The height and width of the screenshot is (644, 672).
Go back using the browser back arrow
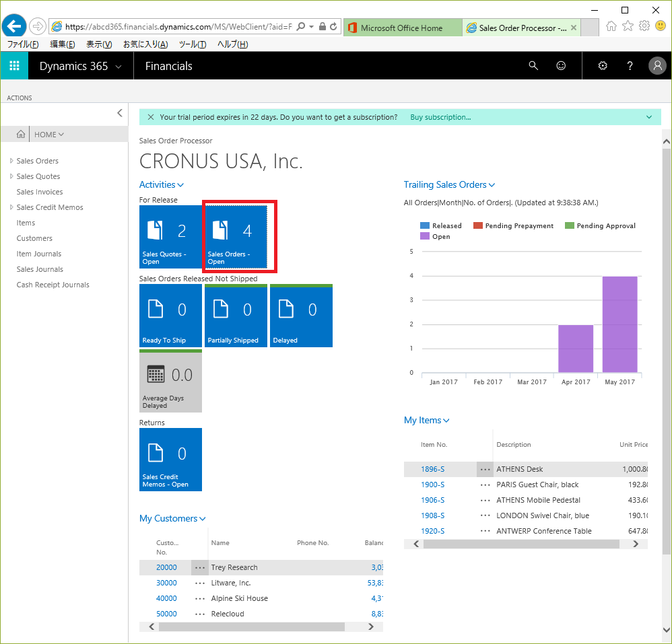coord(14,26)
